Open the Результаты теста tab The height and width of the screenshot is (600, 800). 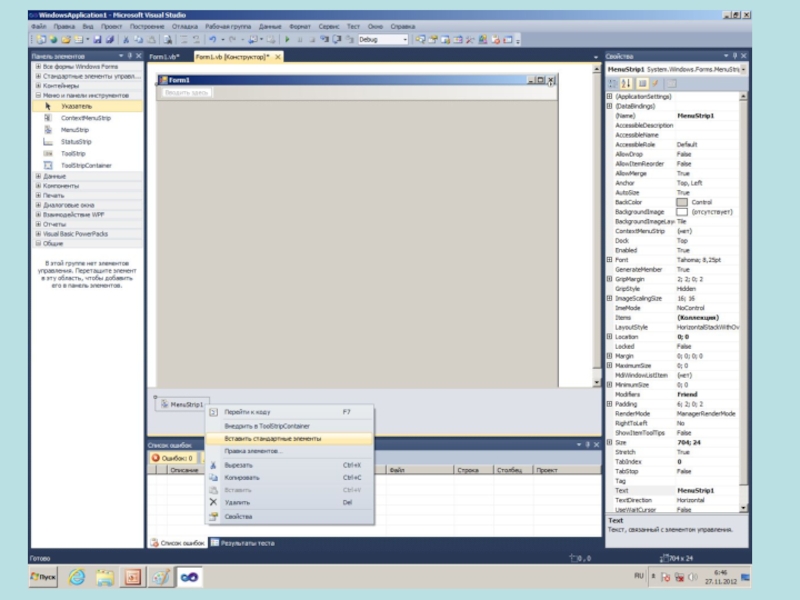tap(246, 543)
